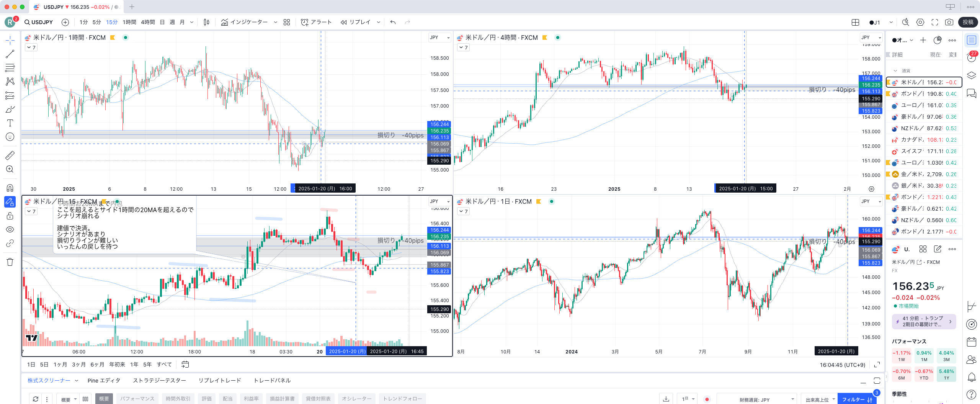Open JPY currency dropdown on 1時間 chart
Screen dimensions: 980x404
point(439,38)
